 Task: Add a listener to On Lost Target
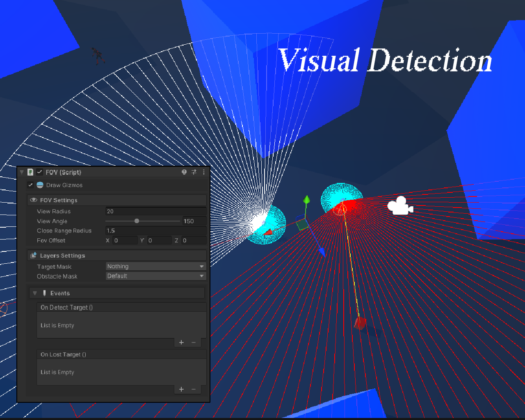181,389
